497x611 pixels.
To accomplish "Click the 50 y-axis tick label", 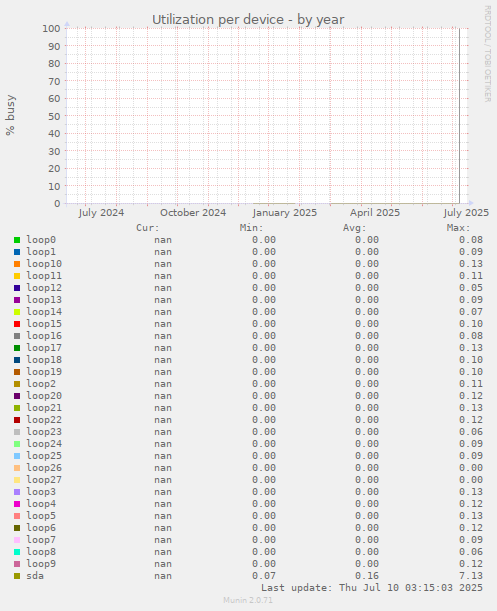I will (54, 116).
